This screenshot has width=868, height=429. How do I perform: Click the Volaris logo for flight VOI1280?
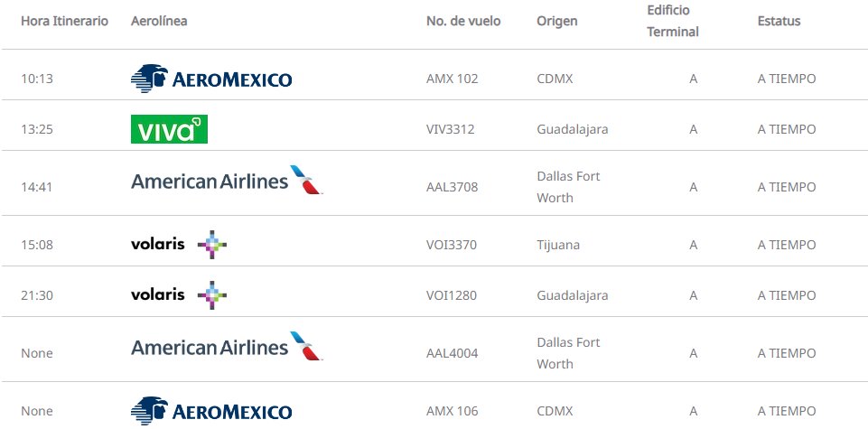tap(179, 295)
